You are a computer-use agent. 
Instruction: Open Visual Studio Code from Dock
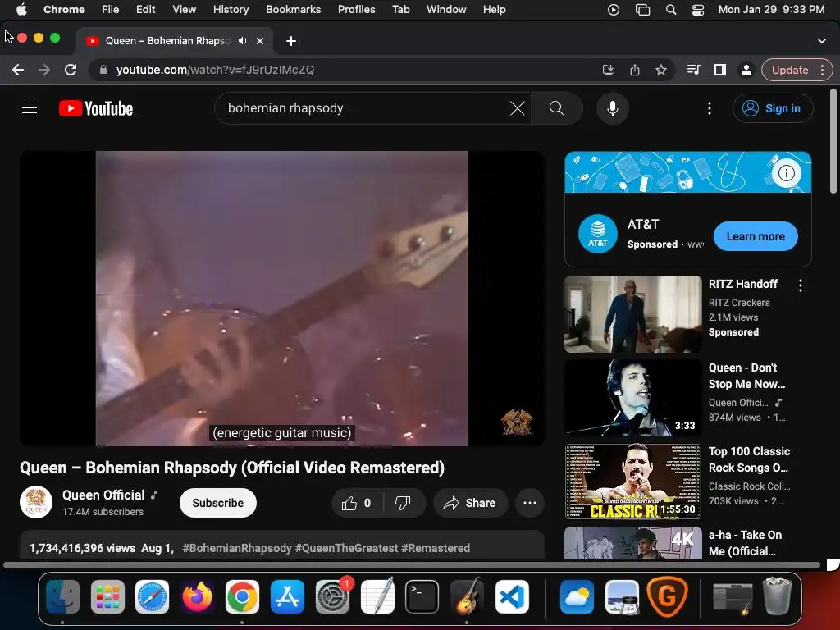click(512, 596)
